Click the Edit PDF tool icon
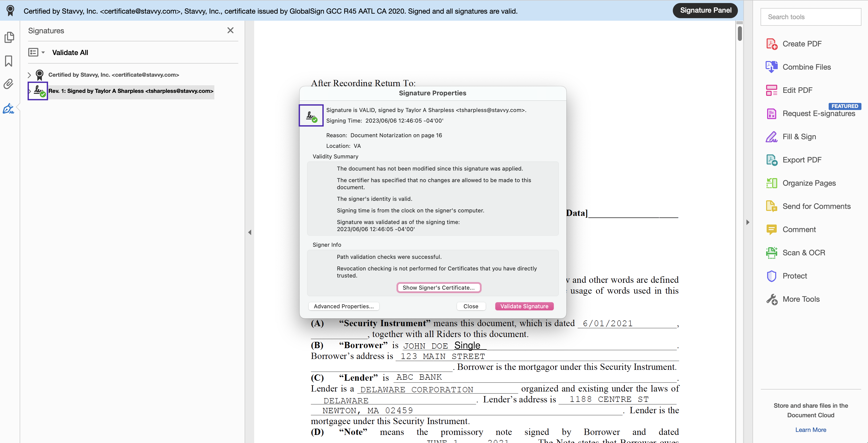The image size is (868, 443). 772,90
